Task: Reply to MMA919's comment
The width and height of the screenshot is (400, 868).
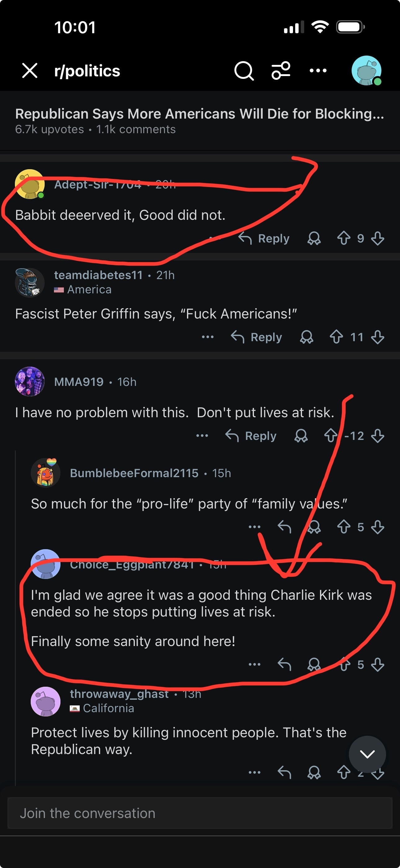Action: tap(251, 436)
